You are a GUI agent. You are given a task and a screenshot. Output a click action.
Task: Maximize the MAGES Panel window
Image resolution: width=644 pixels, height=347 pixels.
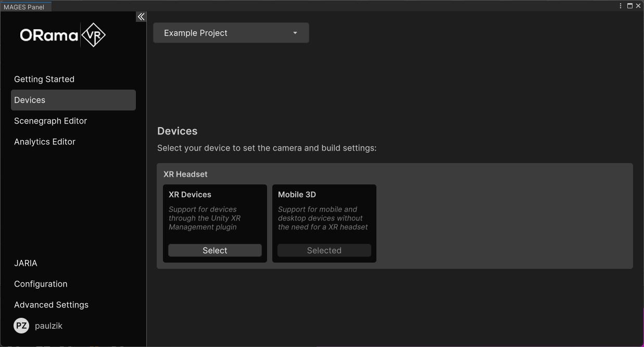click(x=629, y=6)
